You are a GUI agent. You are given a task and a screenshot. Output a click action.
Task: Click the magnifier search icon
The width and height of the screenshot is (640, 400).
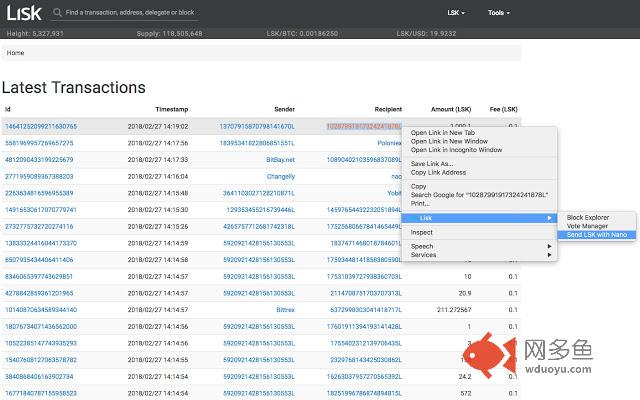pyautogui.click(x=57, y=12)
